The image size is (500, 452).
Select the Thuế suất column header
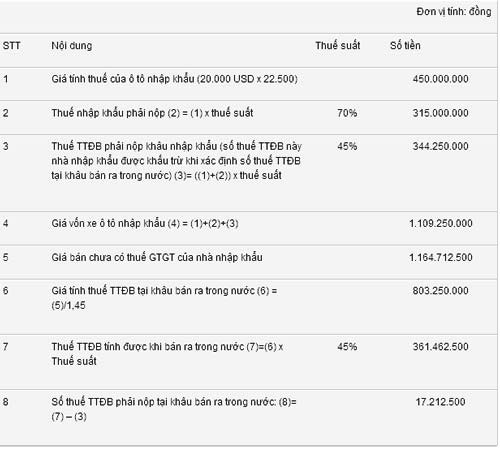coord(338,45)
